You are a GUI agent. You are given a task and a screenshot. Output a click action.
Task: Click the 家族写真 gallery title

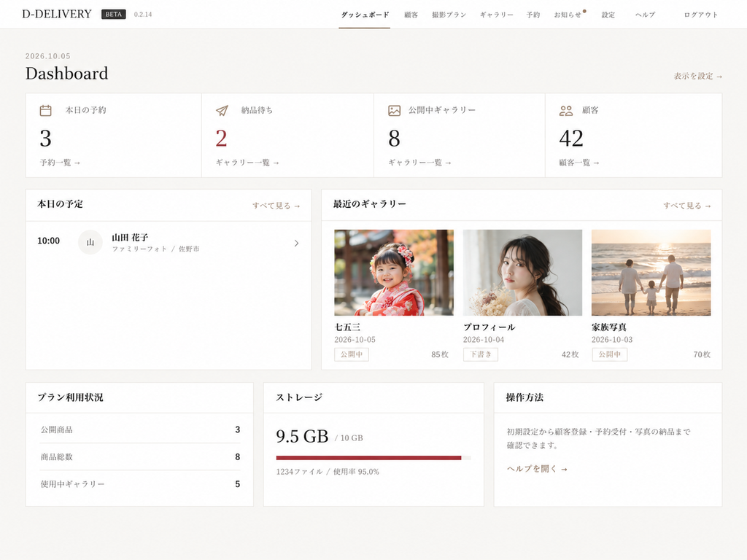(609, 327)
